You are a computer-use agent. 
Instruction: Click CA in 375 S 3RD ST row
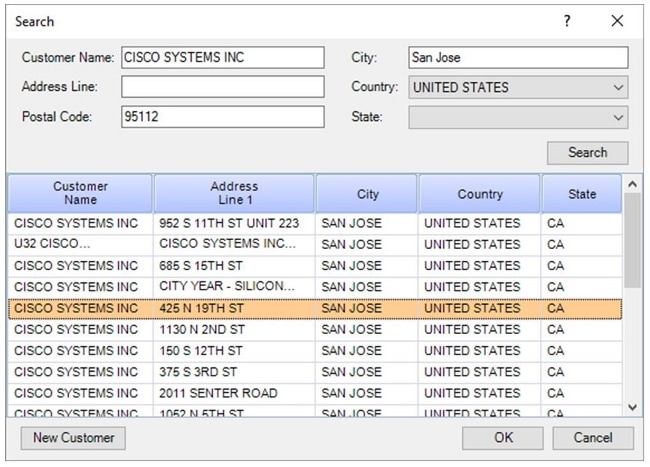coord(555,372)
